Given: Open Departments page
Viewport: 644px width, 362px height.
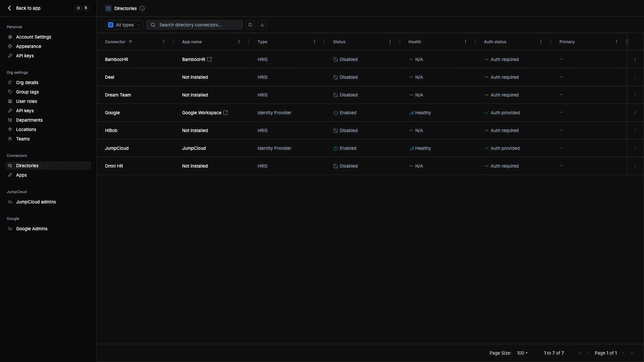Looking at the screenshot, I should pyautogui.click(x=48, y=120).
